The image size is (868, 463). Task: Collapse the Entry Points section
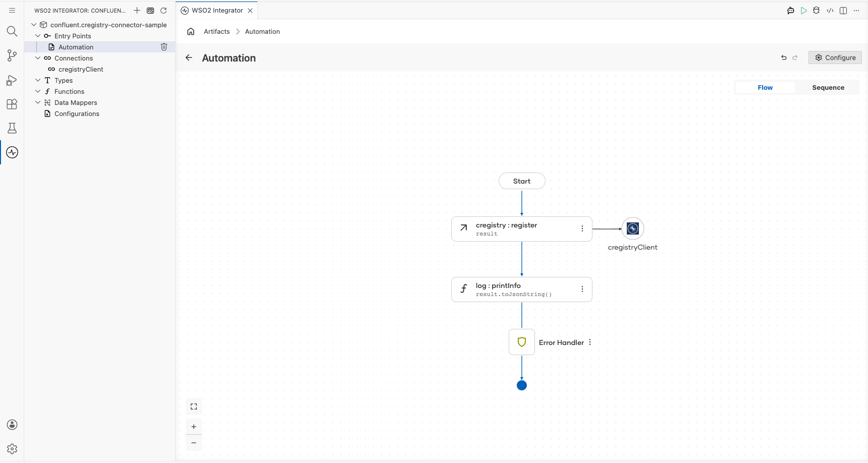pos(38,36)
